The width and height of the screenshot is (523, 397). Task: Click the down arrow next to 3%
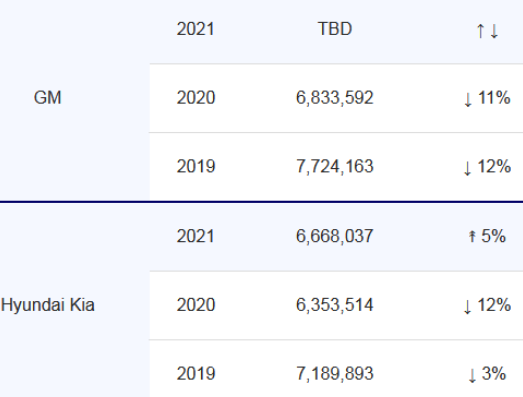[472, 375]
